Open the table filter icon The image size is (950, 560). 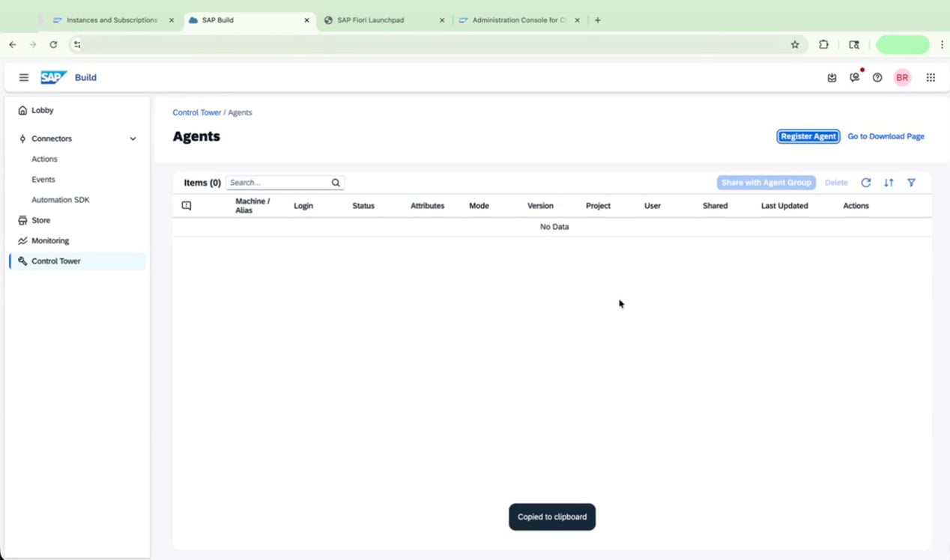pos(911,183)
